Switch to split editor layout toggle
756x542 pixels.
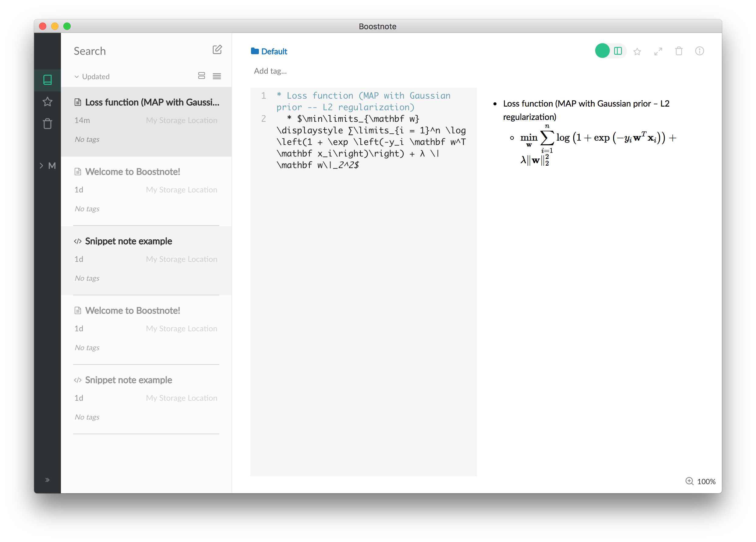618,51
